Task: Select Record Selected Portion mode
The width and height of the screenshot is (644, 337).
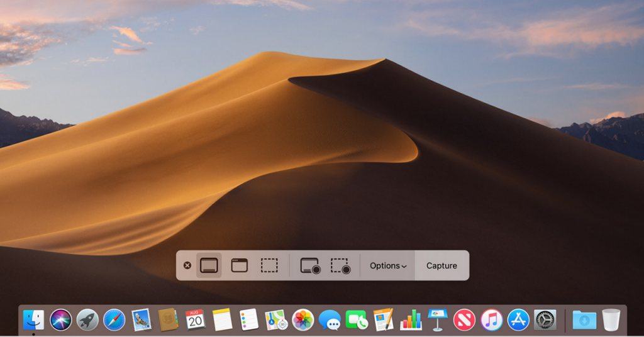Action: (340, 265)
